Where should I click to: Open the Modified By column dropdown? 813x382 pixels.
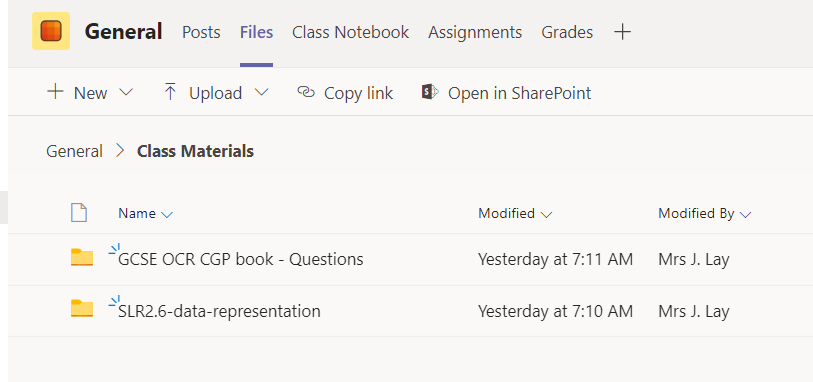click(x=746, y=215)
